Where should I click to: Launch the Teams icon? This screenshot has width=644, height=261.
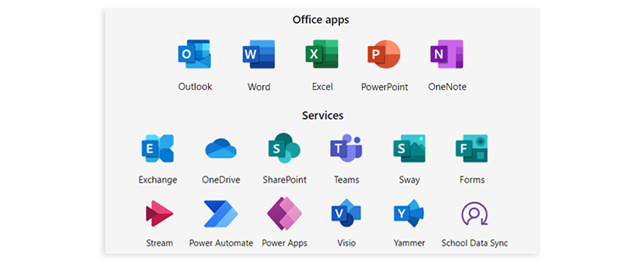point(347,148)
